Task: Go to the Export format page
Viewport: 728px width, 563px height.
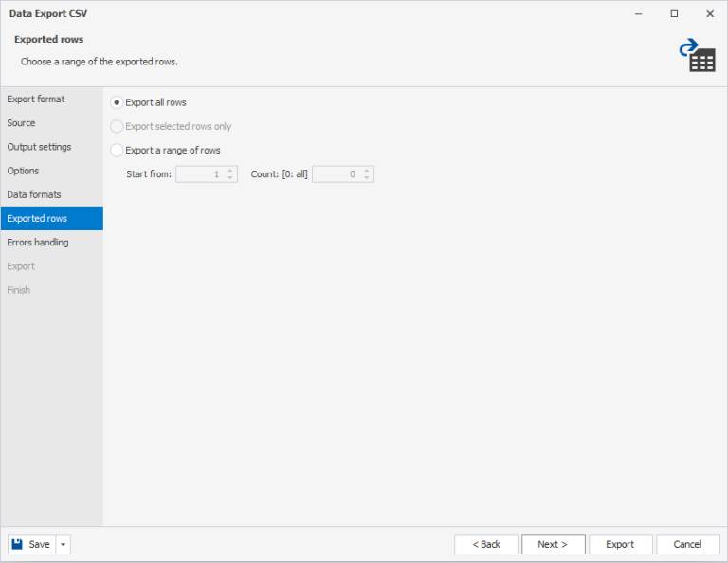Action: point(36,99)
